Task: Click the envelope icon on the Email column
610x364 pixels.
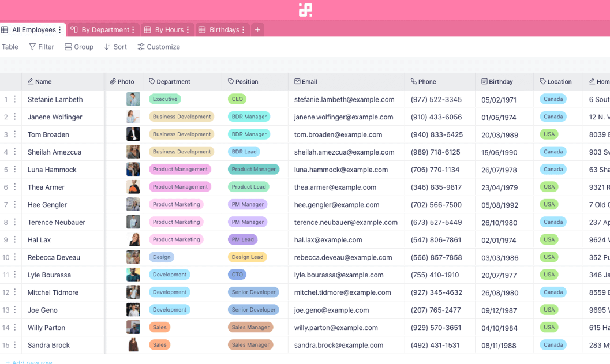Action: click(298, 81)
